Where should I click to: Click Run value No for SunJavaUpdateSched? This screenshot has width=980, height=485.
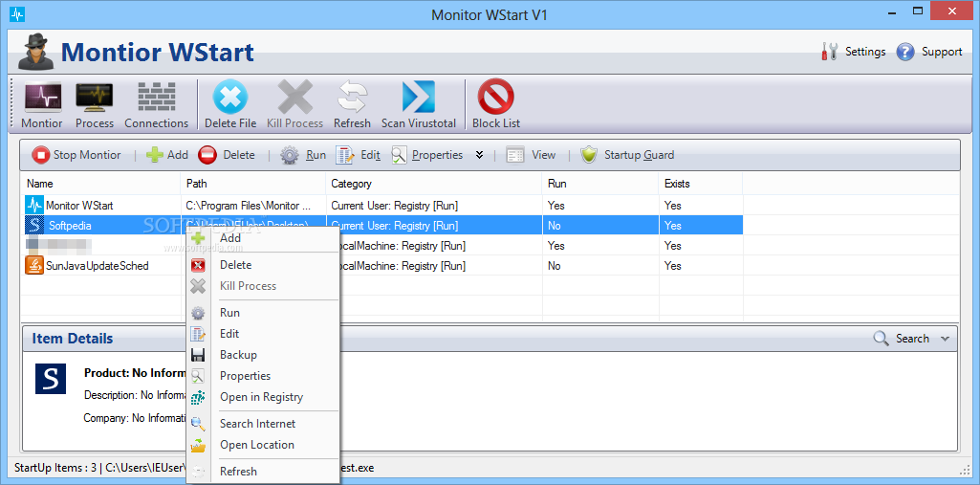click(x=554, y=266)
